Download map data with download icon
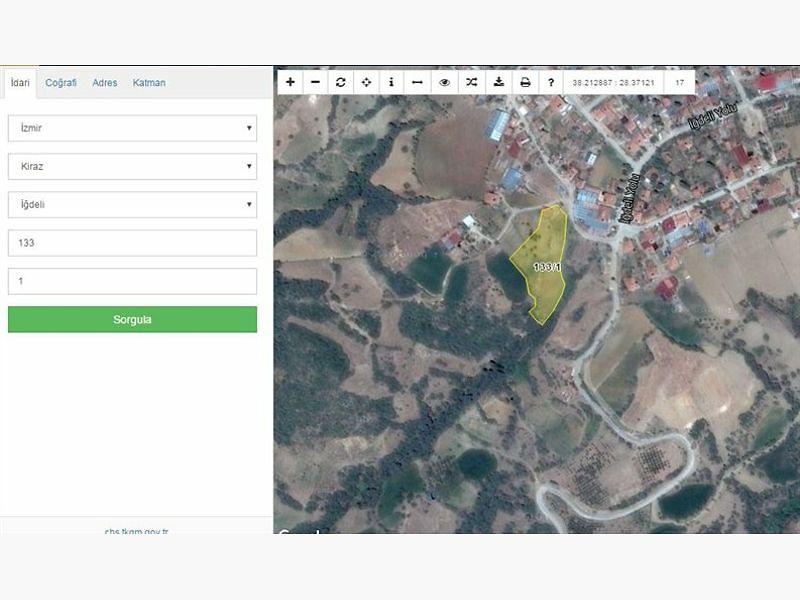 (x=499, y=82)
